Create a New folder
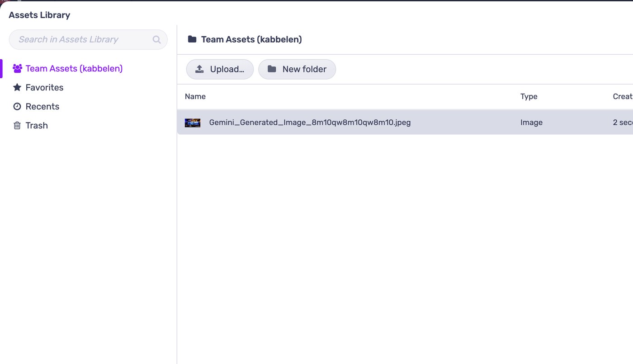The width and height of the screenshot is (633, 364). pyautogui.click(x=297, y=69)
